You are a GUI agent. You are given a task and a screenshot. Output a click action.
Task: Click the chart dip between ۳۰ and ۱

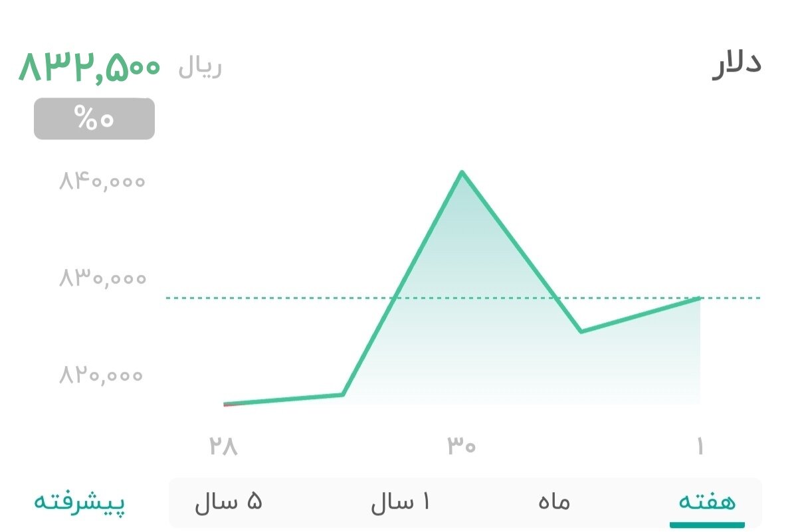coord(581,331)
